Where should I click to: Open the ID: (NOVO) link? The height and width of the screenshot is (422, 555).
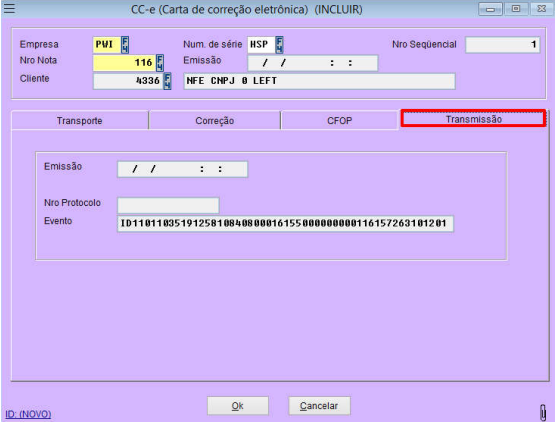(28, 414)
